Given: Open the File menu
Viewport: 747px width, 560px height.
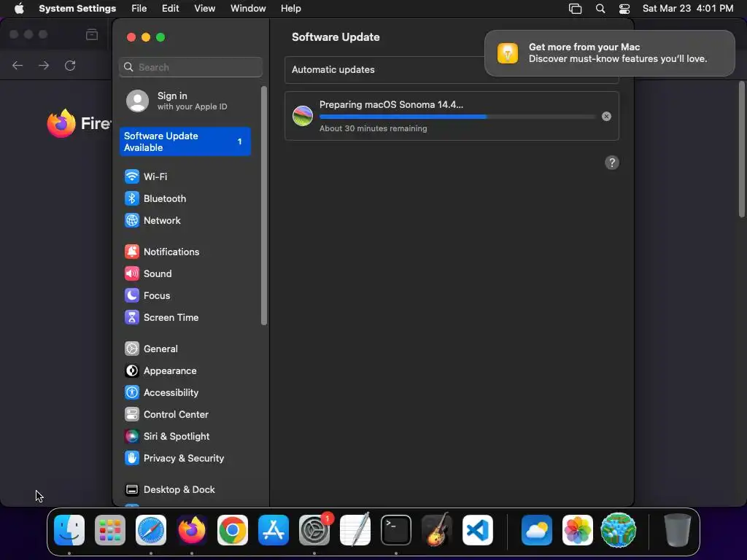Looking at the screenshot, I should pyautogui.click(x=139, y=8).
